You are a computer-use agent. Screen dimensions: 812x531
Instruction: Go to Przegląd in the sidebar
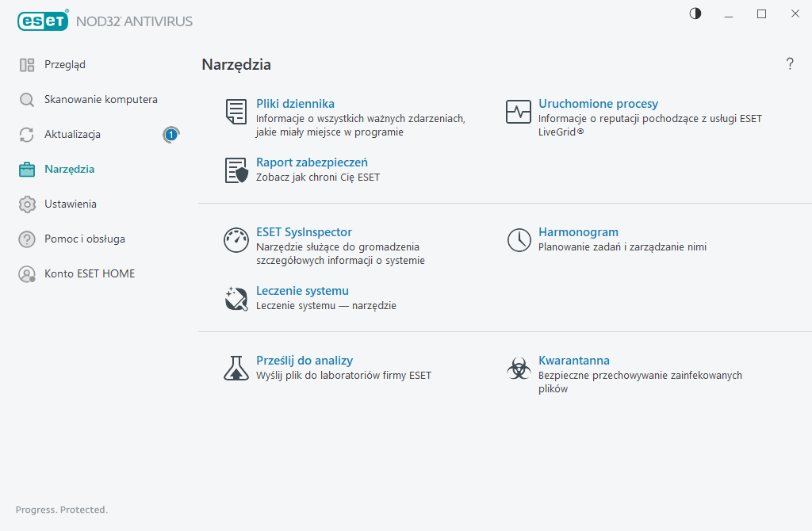tap(65, 65)
